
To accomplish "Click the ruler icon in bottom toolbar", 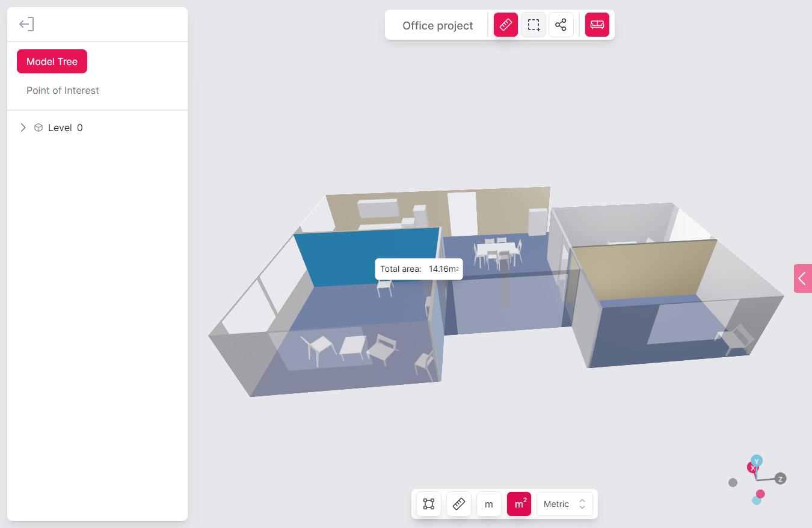I will (x=458, y=503).
